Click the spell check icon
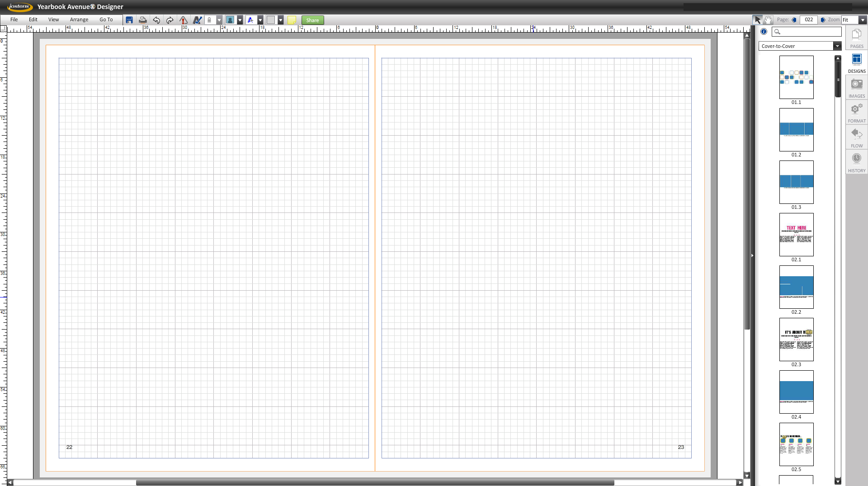868x486 pixels. [197, 20]
